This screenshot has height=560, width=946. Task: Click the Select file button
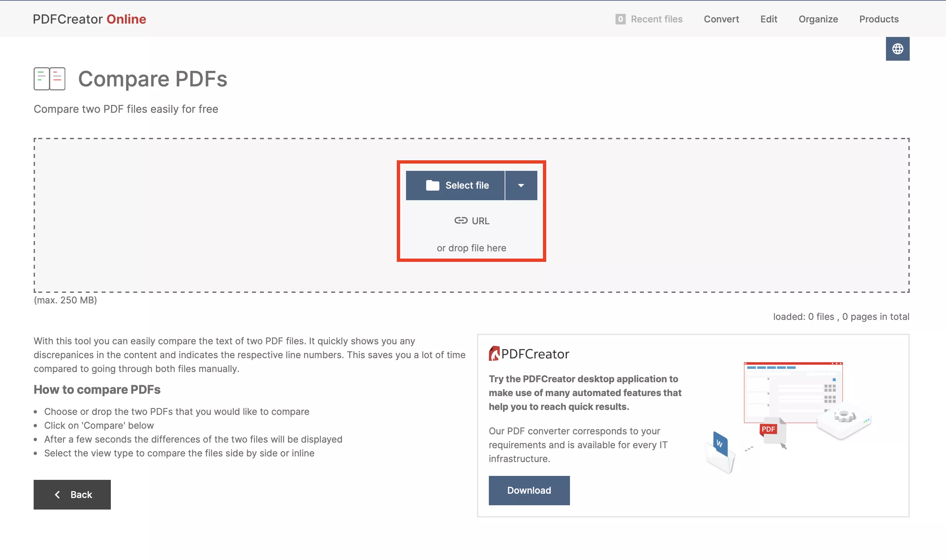(455, 185)
